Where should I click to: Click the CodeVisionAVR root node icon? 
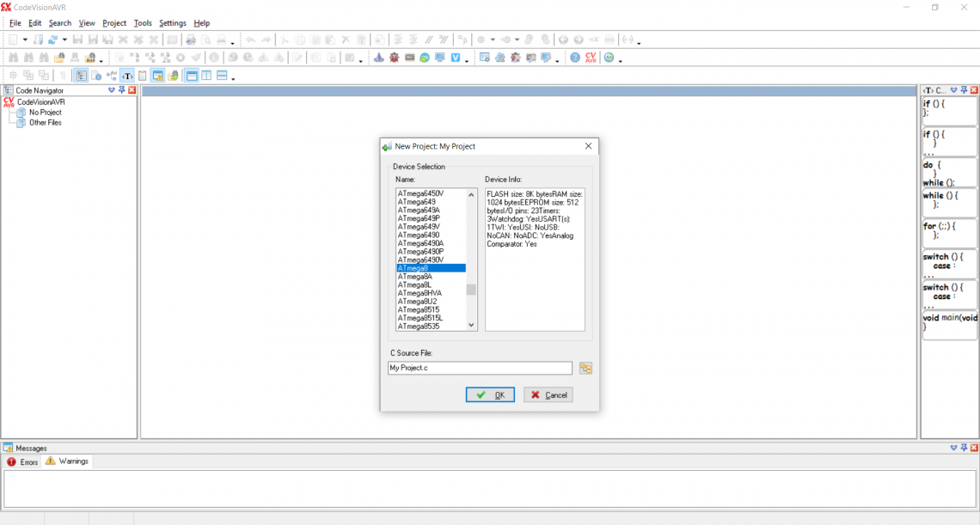(9, 101)
